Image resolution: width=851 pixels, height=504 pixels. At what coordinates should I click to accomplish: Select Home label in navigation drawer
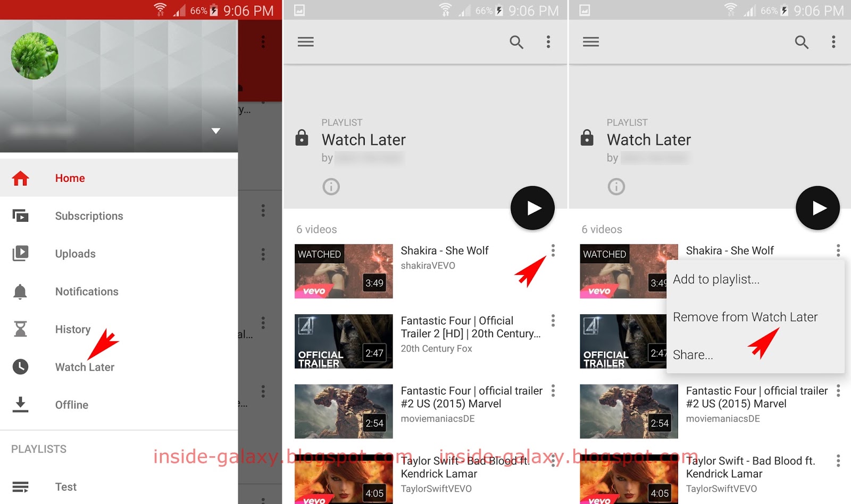(x=70, y=178)
